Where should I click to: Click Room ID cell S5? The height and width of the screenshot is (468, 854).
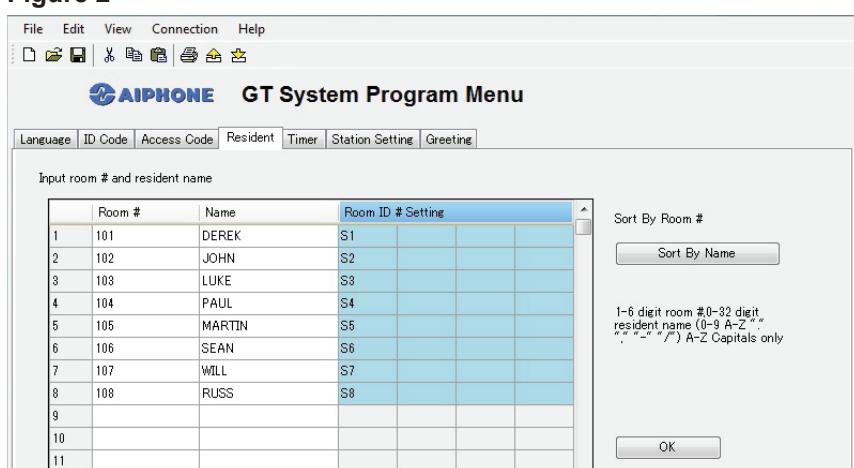tap(368, 326)
